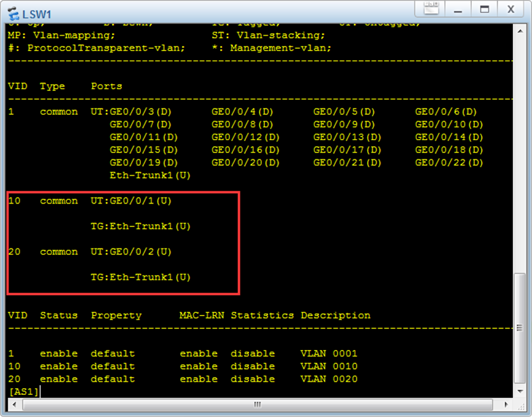Click port 'GE0/0/18(D)'

coord(449,150)
